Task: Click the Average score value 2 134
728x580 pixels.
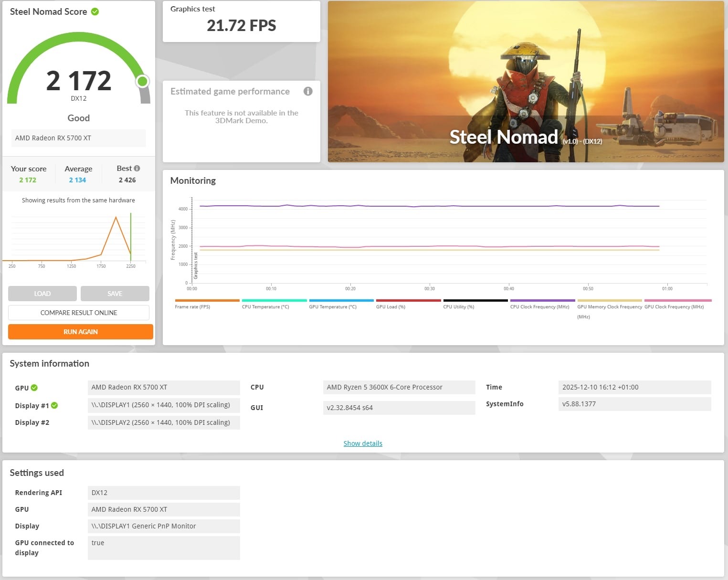Action: (77, 180)
